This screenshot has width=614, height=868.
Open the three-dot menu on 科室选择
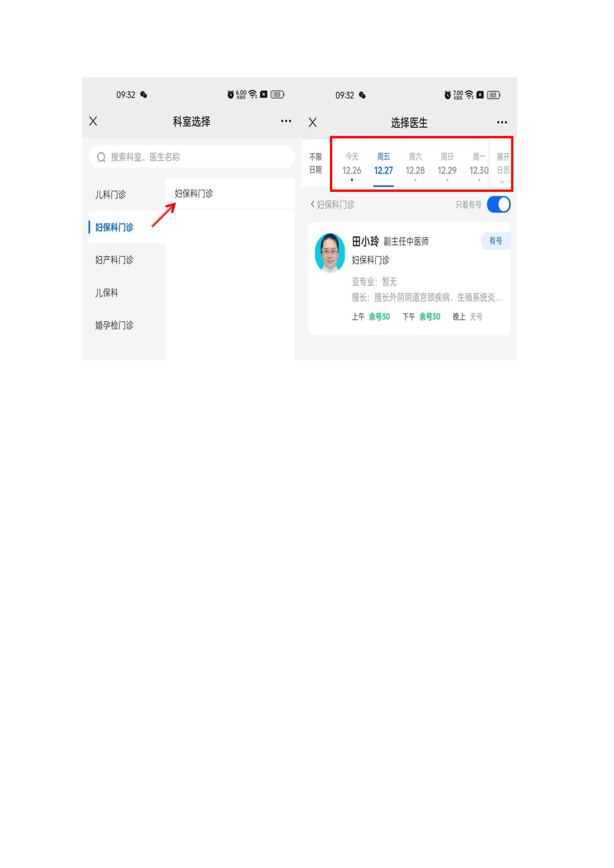click(x=286, y=121)
